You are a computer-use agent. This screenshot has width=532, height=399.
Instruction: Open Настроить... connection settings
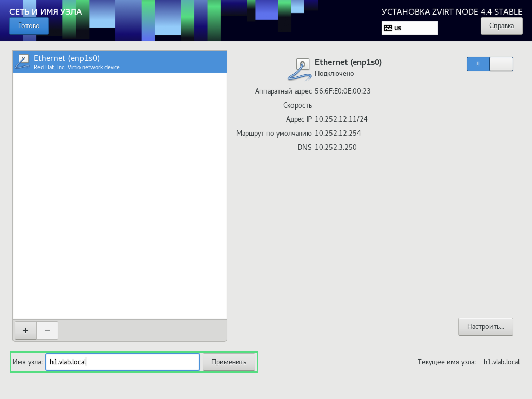tap(486, 326)
